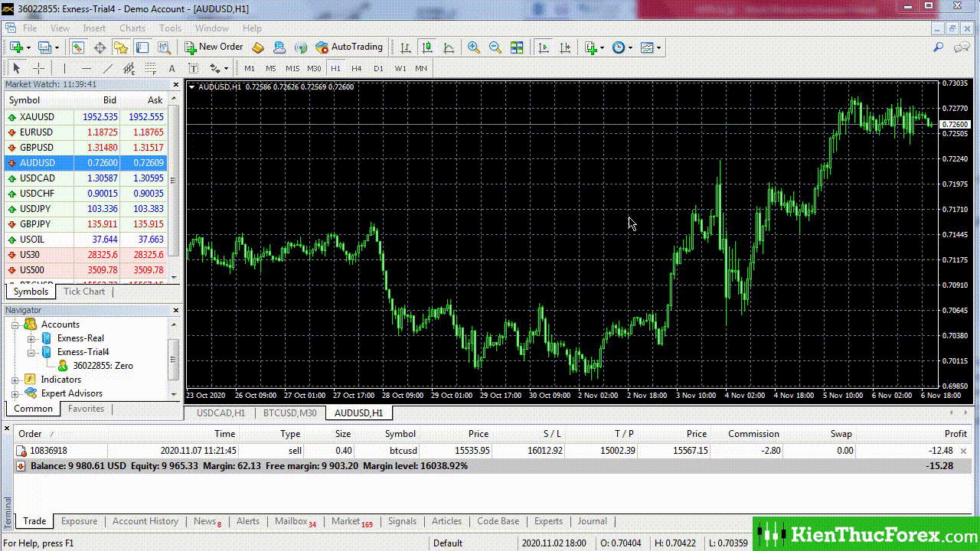Screen dimensions: 980x551
Task: Open the Account History tab
Action: coord(145,521)
